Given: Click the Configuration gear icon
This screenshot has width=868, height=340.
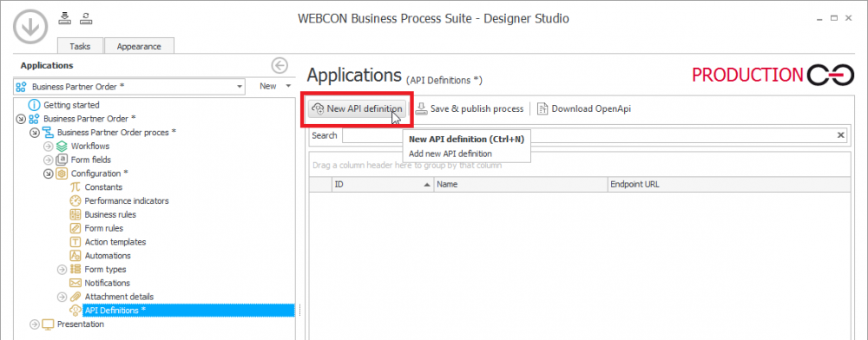Looking at the screenshot, I should pyautogui.click(x=62, y=173).
